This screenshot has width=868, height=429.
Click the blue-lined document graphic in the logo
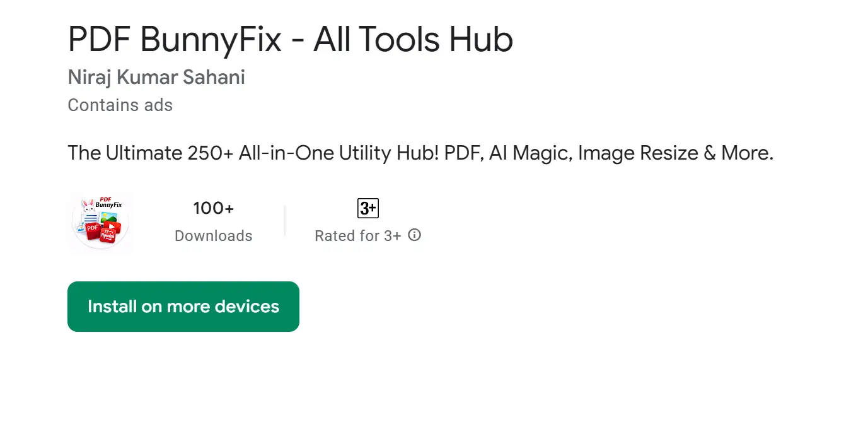(90, 217)
